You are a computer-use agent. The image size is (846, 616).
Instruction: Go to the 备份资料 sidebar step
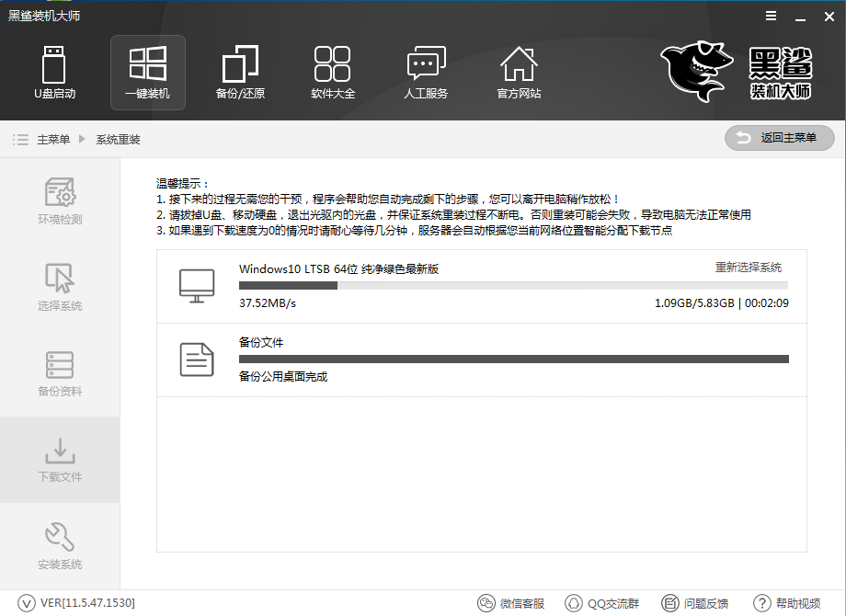coord(60,372)
